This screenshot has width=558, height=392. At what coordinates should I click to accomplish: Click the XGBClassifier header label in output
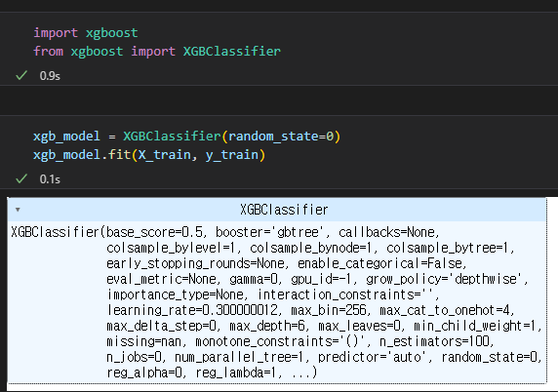284,210
